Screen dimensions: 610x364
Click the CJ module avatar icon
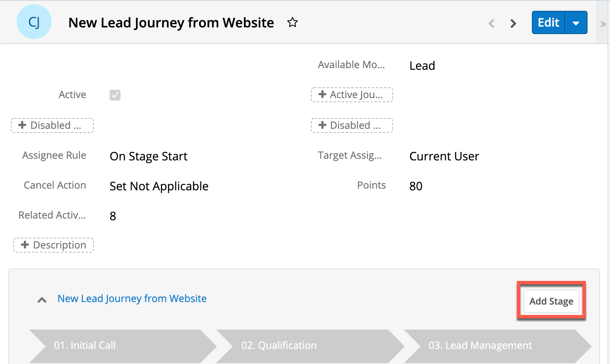[34, 22]
